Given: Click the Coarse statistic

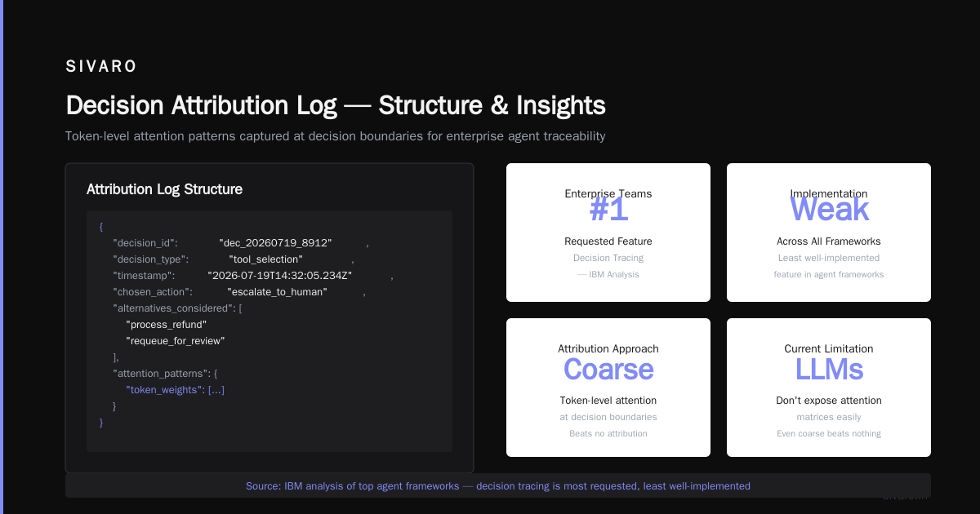Looking at the screenshot, I should 608,370.
